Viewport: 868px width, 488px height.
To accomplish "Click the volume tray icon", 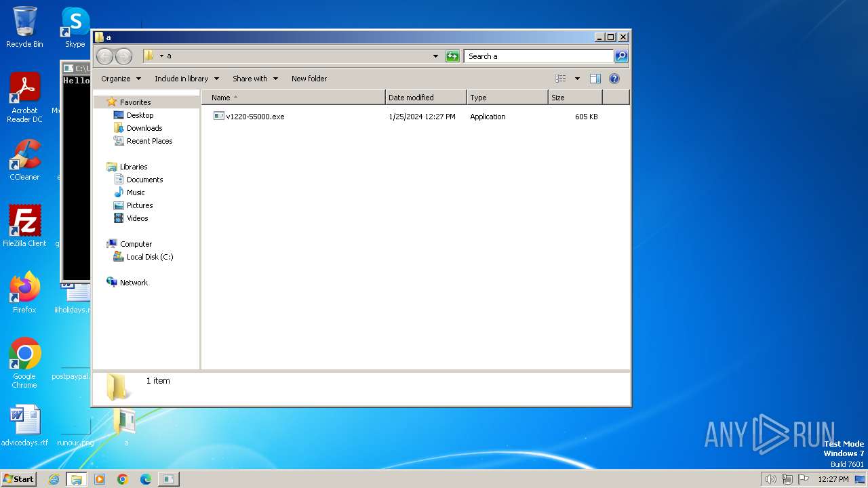I will [770, 479].
